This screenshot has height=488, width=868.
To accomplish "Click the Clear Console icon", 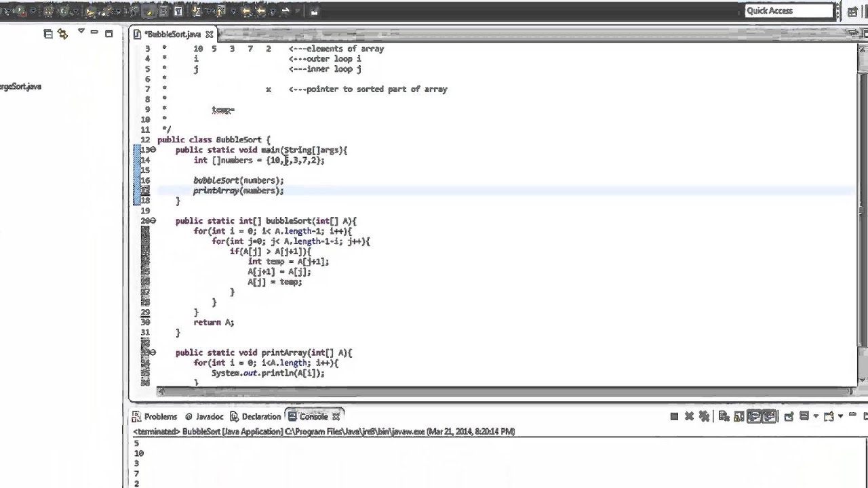I will [x=724, y=416].
